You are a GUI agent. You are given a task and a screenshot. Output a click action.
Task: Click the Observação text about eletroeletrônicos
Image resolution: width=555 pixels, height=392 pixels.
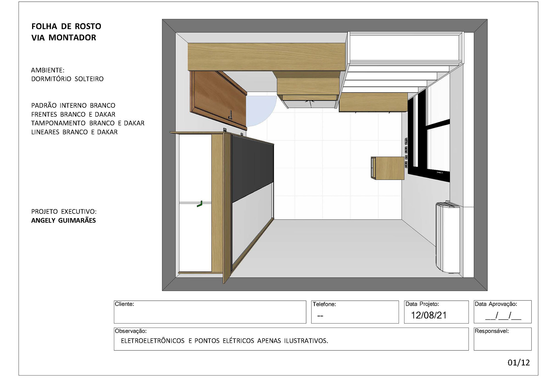[224, 341]
